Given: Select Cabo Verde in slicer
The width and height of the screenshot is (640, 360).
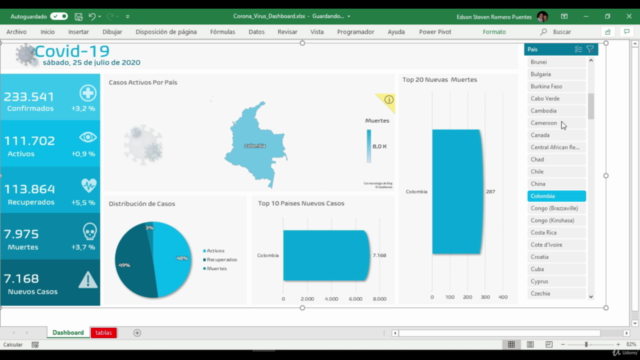Looking at the screenshot, I should [x=557, y=99].
